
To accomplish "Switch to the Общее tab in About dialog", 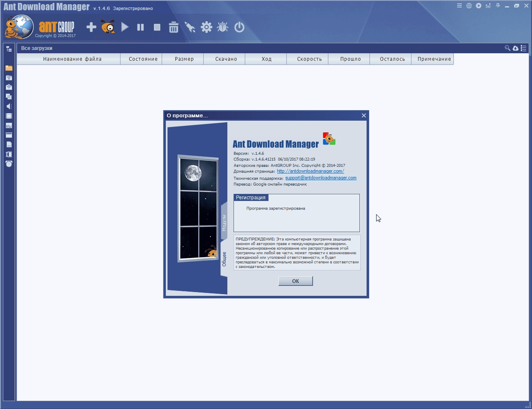I will [x=224, y=259].
